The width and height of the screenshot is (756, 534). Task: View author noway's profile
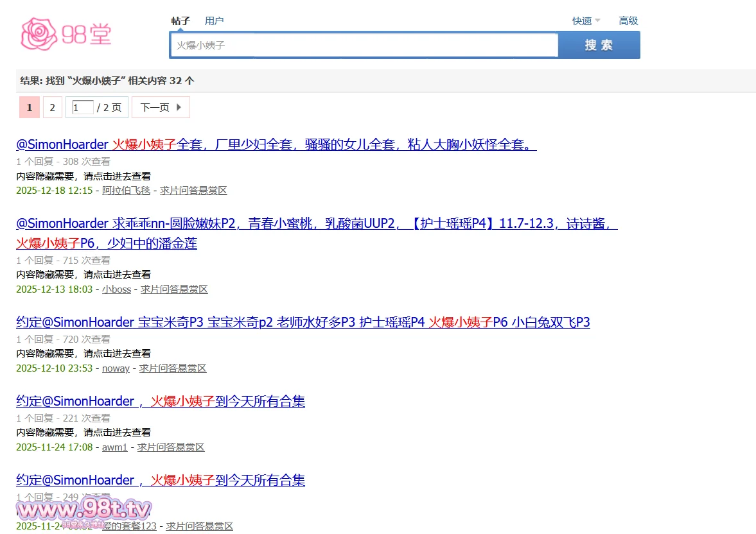click(x=116, y=368)
